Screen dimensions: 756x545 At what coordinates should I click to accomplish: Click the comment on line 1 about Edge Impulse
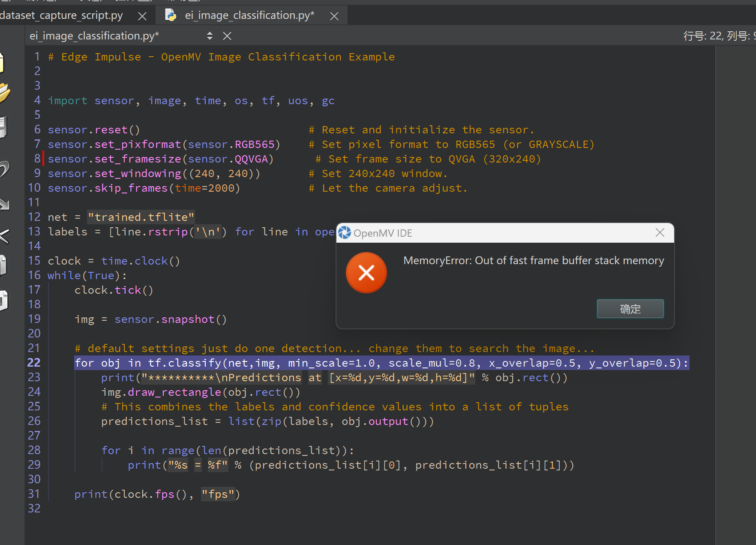click(x=222, y=57)
